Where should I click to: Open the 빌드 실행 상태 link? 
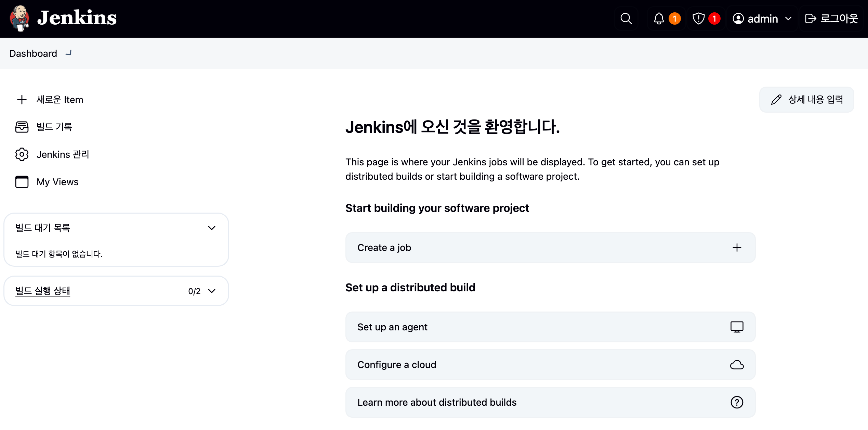[43, 291]
